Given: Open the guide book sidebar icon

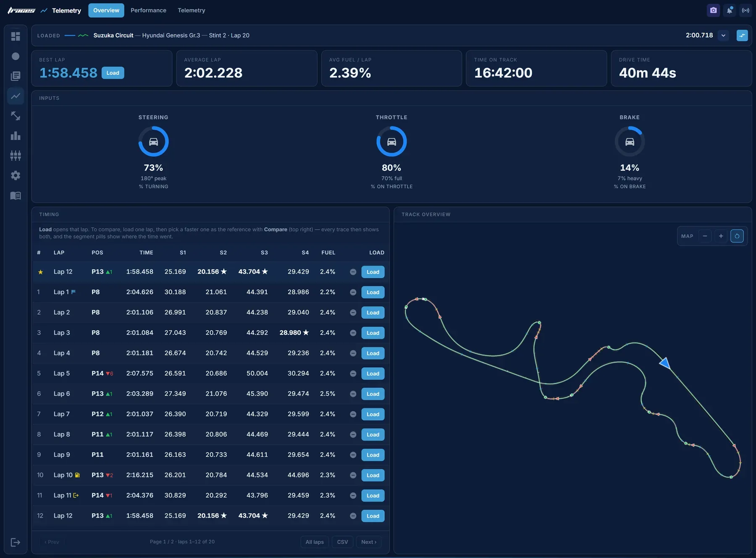Looking at the screenshot, I should (16, 195).
